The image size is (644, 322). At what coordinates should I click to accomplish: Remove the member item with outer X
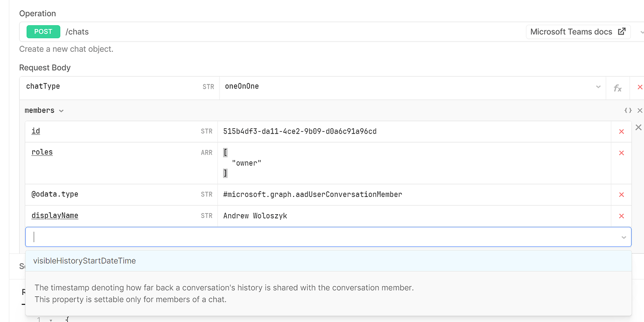[x=638, y=127]
